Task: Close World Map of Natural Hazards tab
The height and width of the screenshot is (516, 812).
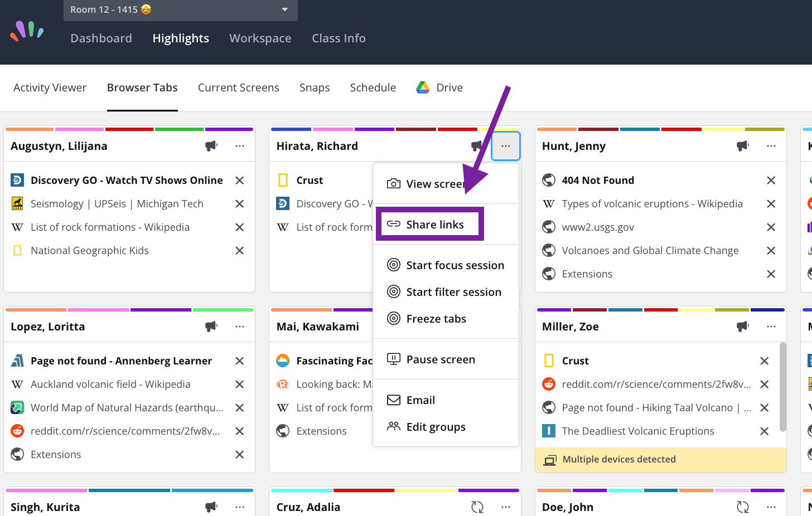Action: tap(240, 408)
